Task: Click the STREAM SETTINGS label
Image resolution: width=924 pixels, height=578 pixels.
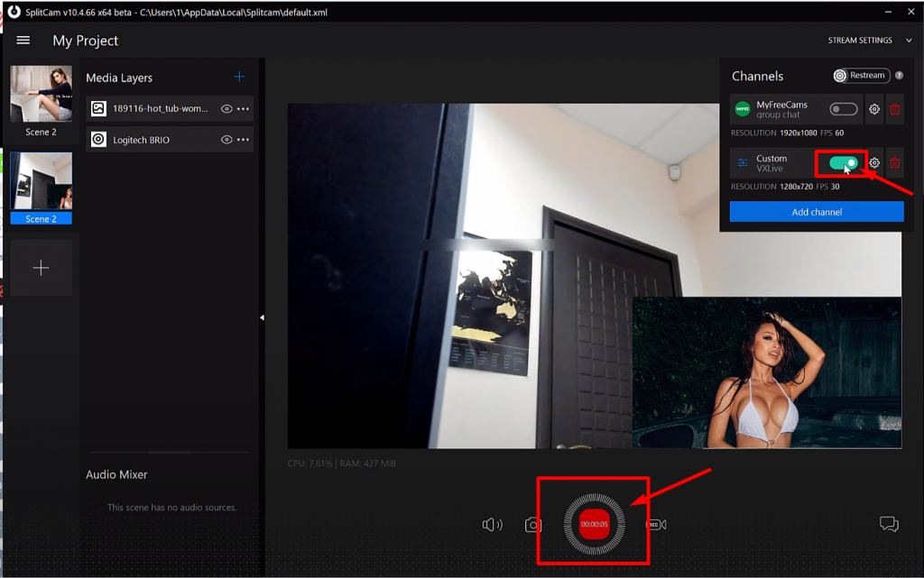Action: [x=860, y=40]
